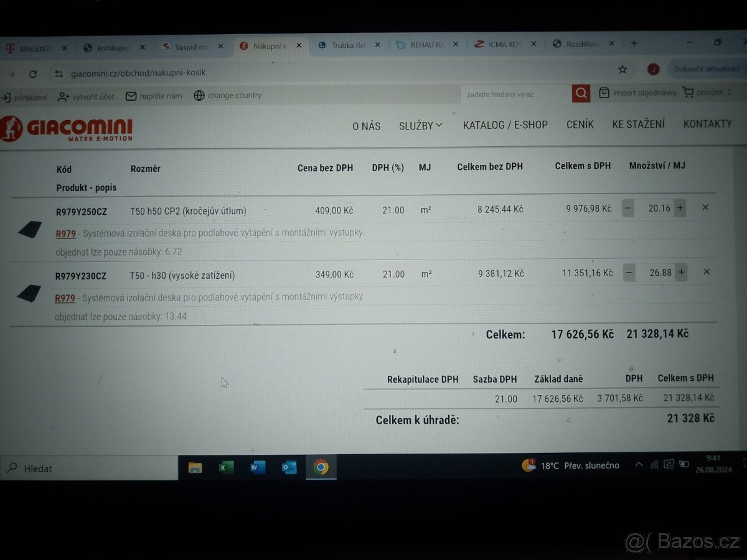Screen dimensions: 747x560
Task: Switch to the ICMA browser tab
Action: [x=504, y=44]
